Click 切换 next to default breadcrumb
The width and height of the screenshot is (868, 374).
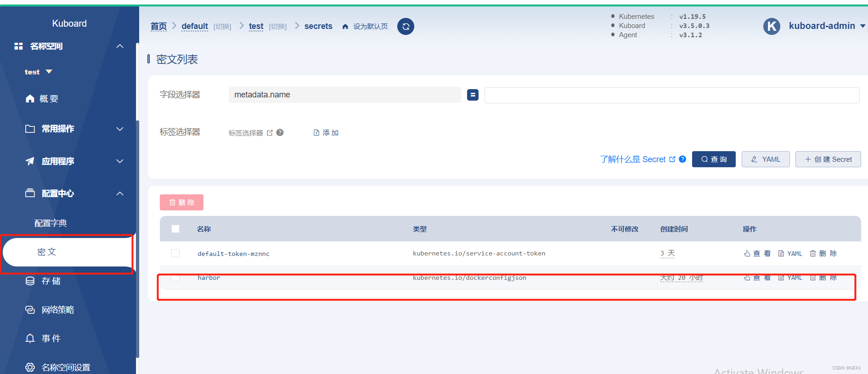click(222, 27)
